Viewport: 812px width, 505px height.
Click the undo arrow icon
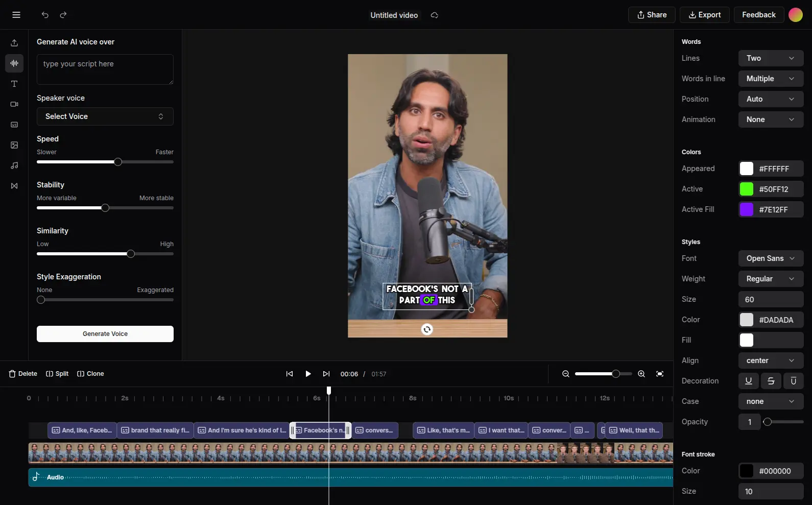pyautogui.click(x=45, y=15)
